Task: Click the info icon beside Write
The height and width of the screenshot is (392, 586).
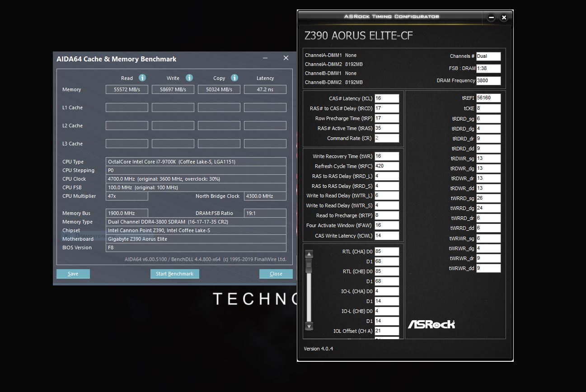Action: pos(189,78)
